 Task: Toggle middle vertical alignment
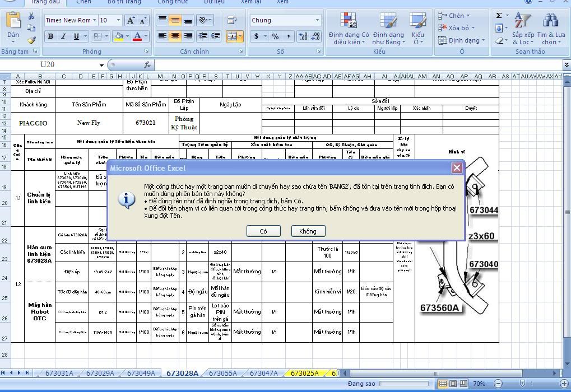tap(175, 20)
